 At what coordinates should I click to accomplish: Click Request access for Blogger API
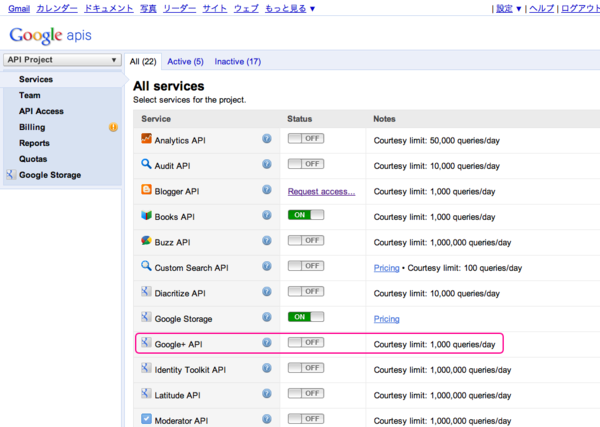click(x=321, y=191)
